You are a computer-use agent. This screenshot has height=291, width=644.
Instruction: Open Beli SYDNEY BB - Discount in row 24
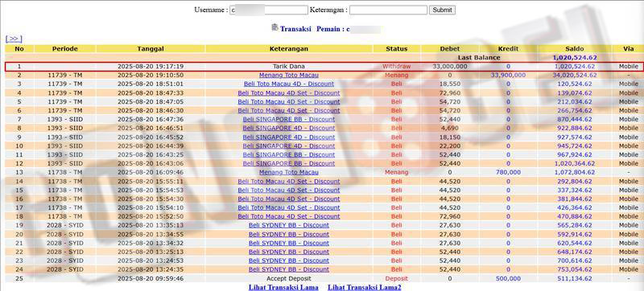(289, 269)
